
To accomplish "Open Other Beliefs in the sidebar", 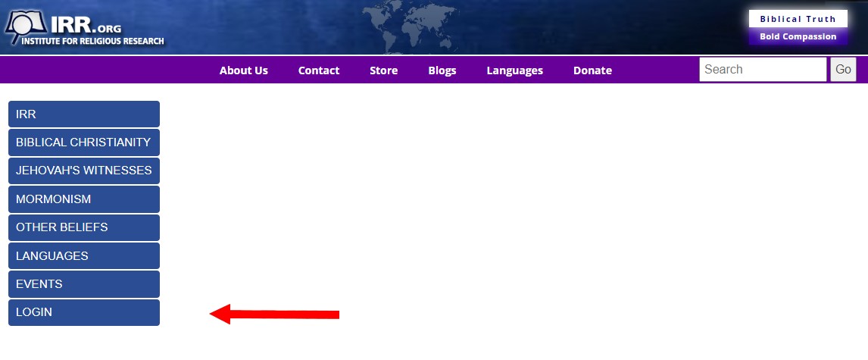I will tap(84, 227).
